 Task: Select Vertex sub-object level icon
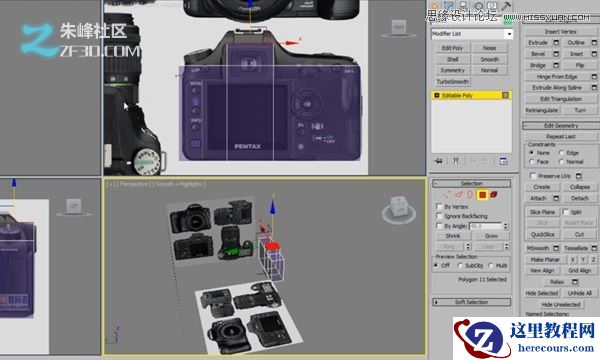pyautogui.click(x=447, y=195)
